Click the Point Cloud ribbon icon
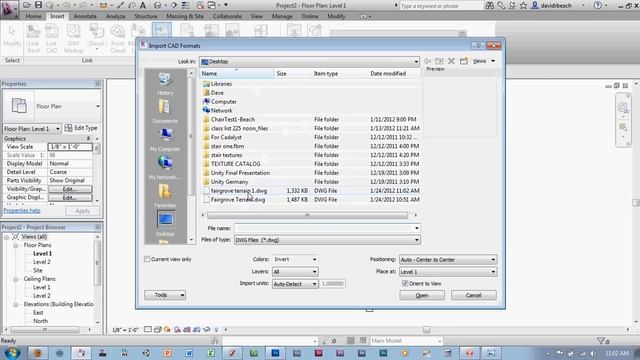Viewport: 640px width, 360px height. pos(118,38)
